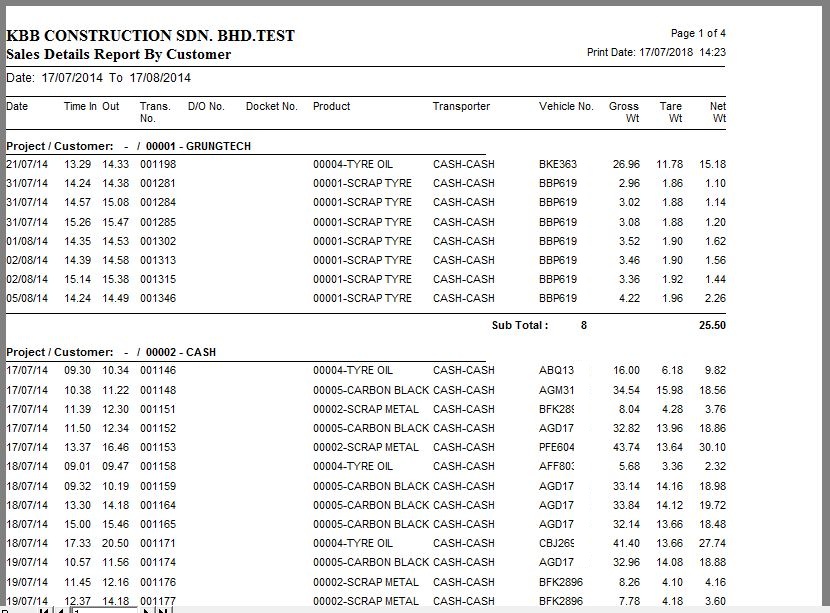Screen dimensions: 830x613
Task: Click the 'Print Date: 17/07/2018 14:23' text
Action: 656,52
